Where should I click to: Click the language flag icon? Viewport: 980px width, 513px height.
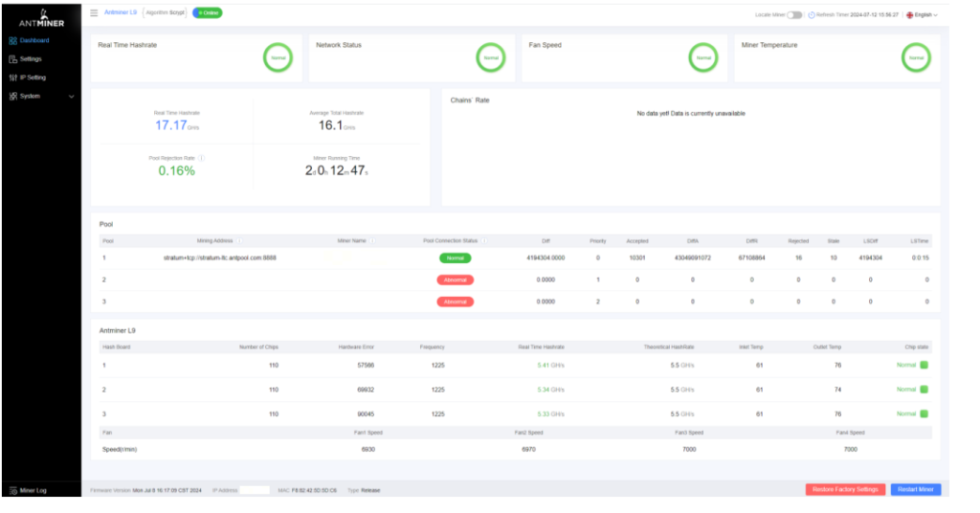[x=910, y=15]
